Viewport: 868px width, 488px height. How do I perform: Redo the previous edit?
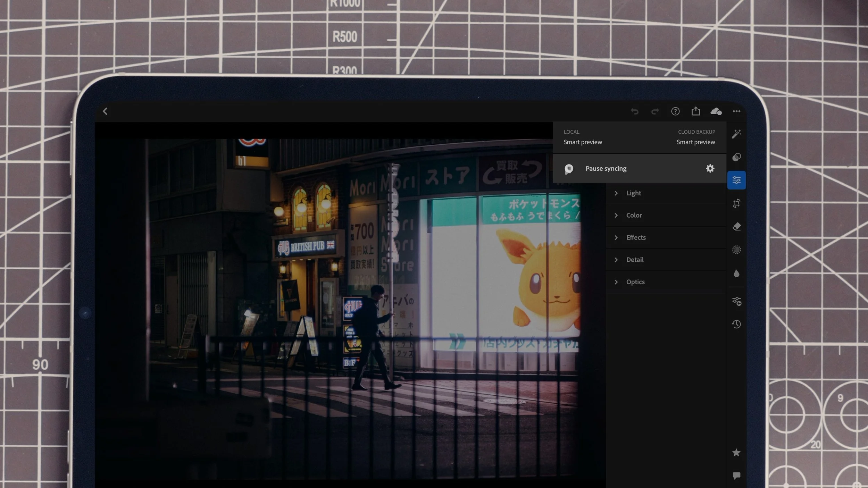655,111
